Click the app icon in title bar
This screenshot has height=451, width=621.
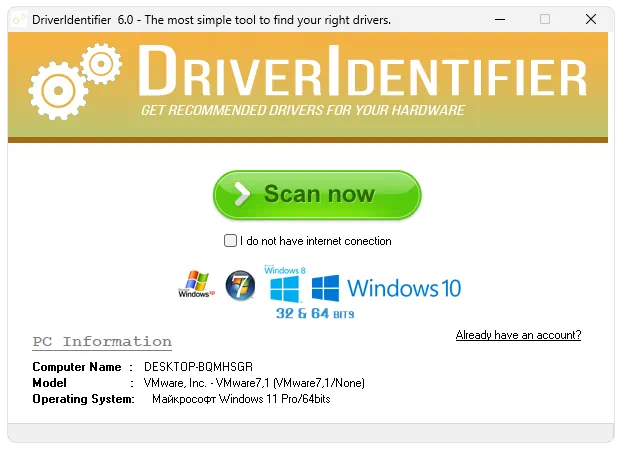click(x=19, y=19)
